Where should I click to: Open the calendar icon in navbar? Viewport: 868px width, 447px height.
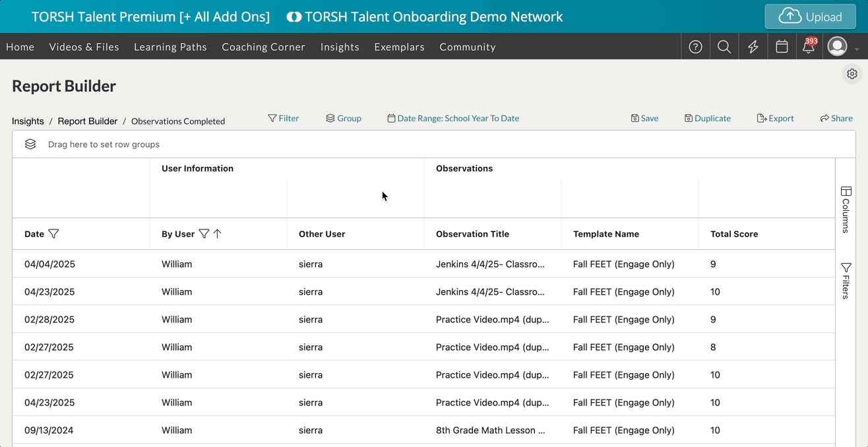(782, 47)
